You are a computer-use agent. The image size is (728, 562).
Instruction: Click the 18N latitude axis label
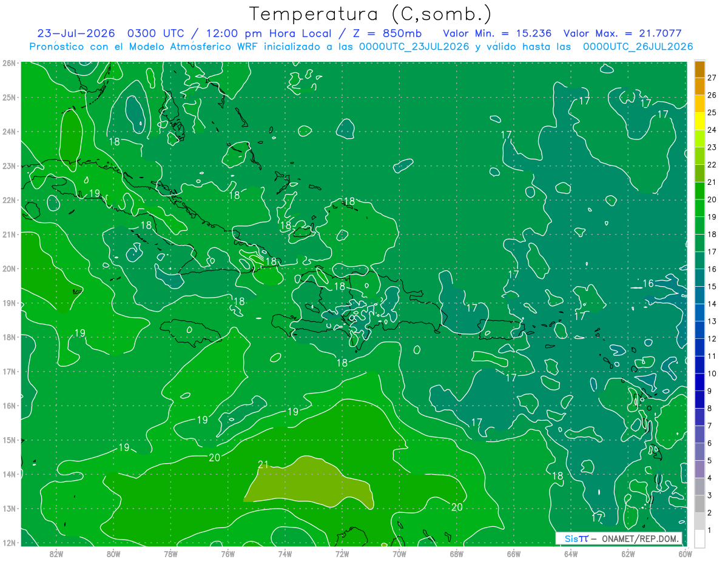(x=8, y=337)
